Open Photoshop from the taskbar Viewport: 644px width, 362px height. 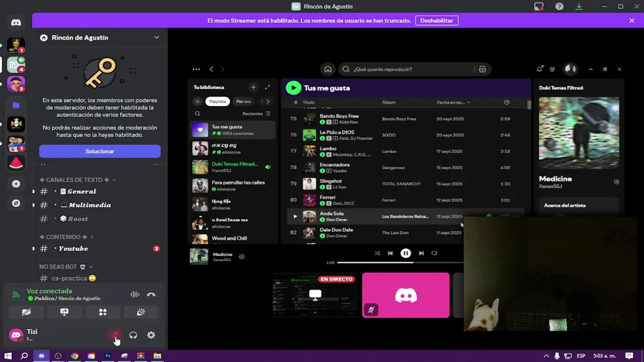(x=108, y=356)
